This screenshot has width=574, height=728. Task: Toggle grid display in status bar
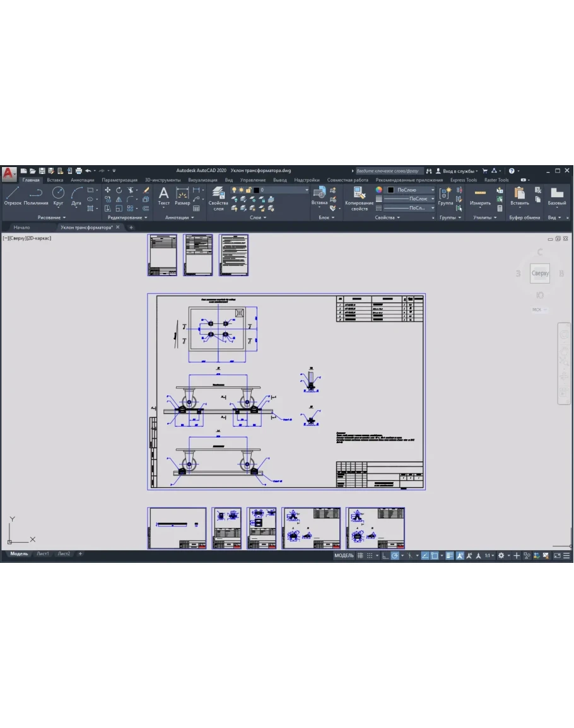click(x=360, y=555)
